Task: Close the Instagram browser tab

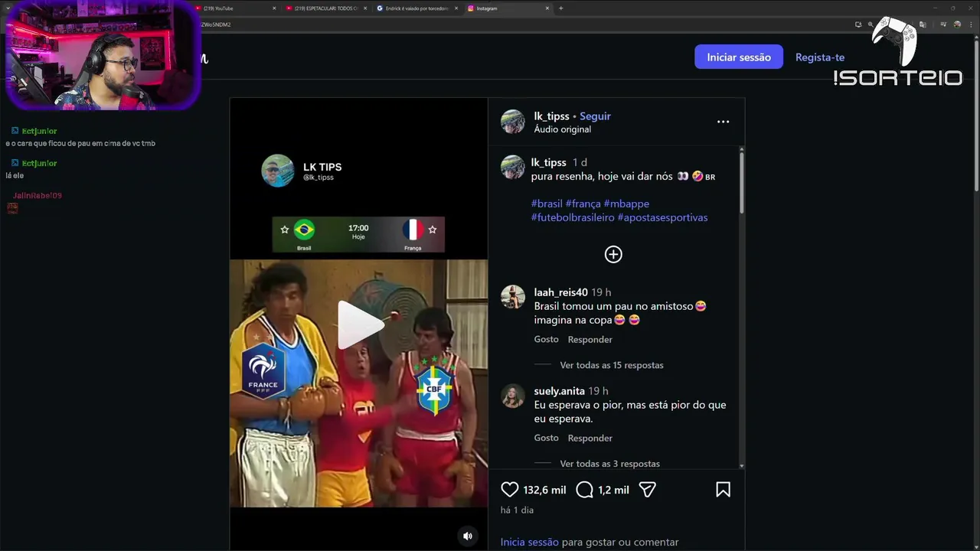Action: [547, 8]
